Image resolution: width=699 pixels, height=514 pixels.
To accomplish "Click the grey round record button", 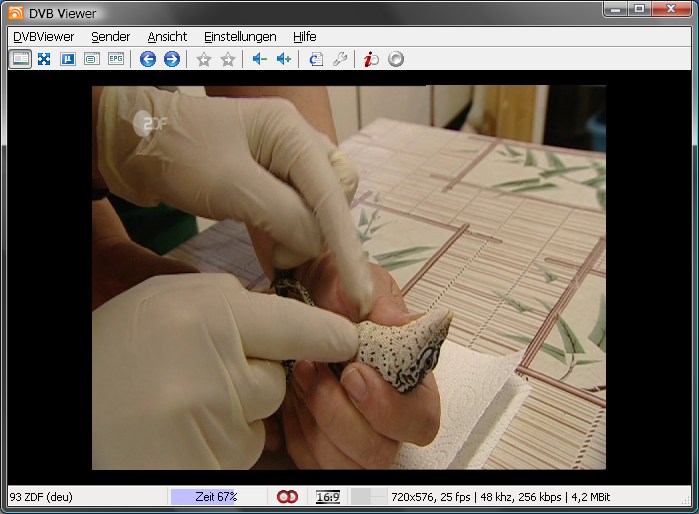I will tap(396, 59).
